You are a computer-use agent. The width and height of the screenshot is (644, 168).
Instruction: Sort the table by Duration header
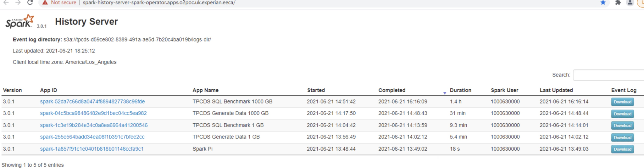pos(460,90)
